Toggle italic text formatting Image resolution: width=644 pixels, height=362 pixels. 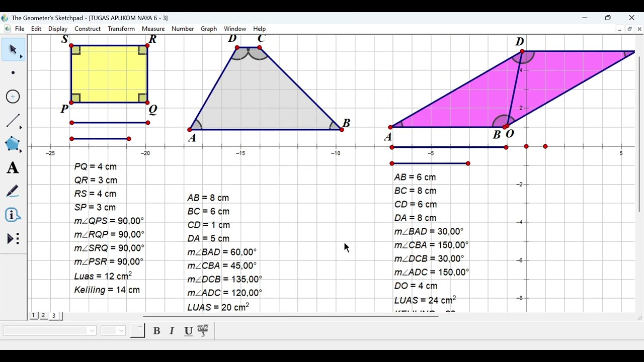[172, 331]
